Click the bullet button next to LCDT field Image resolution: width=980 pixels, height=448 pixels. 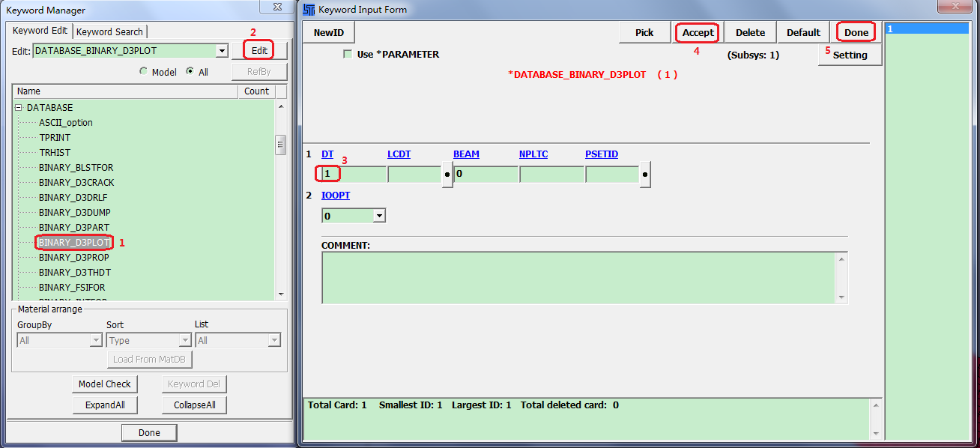447,174
